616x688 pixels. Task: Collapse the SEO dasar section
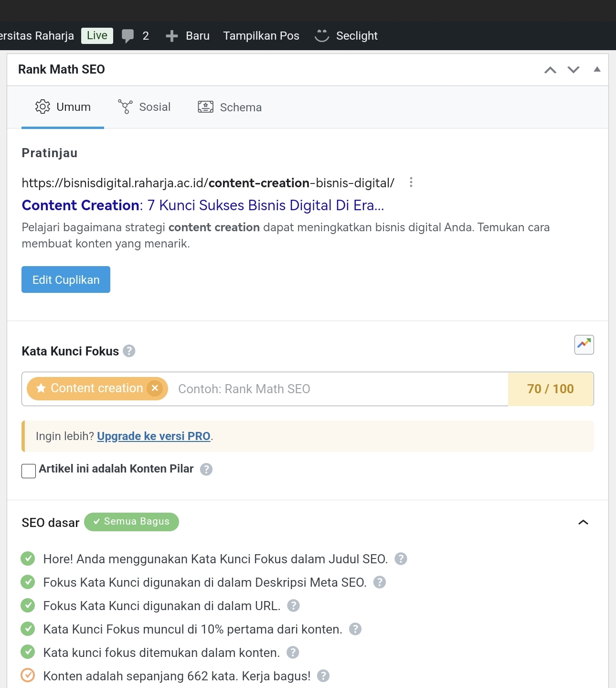583,522
